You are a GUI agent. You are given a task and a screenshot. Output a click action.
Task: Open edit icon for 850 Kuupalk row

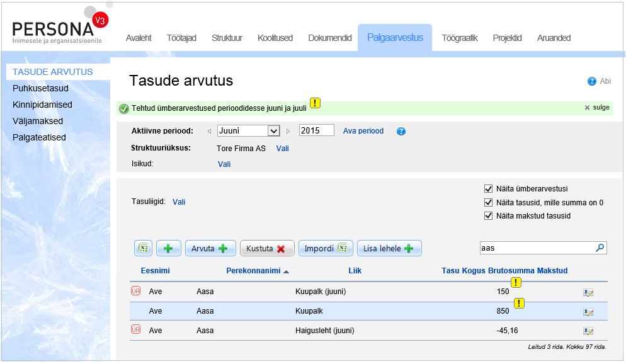click(x=588, y=312)
